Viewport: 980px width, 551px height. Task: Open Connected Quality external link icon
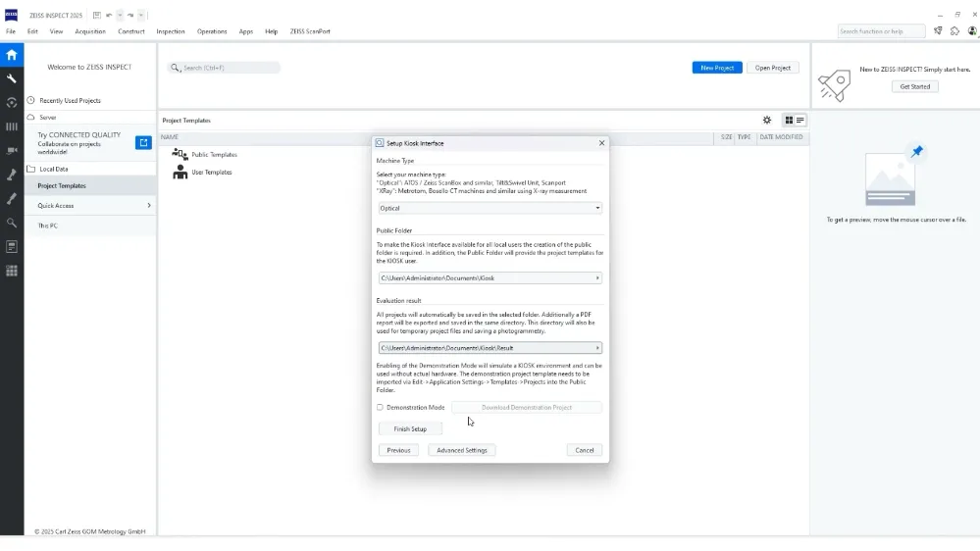click(143, 142)
